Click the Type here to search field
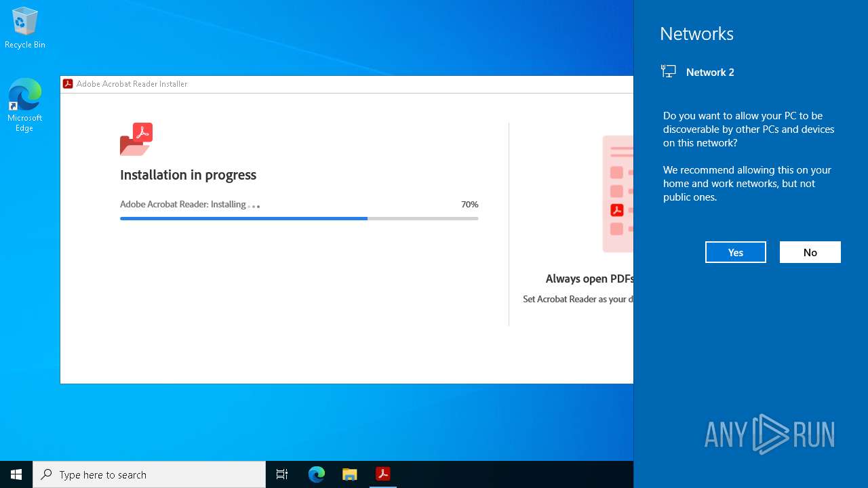Viewport: 868px width, 488px height. point(149,474)
